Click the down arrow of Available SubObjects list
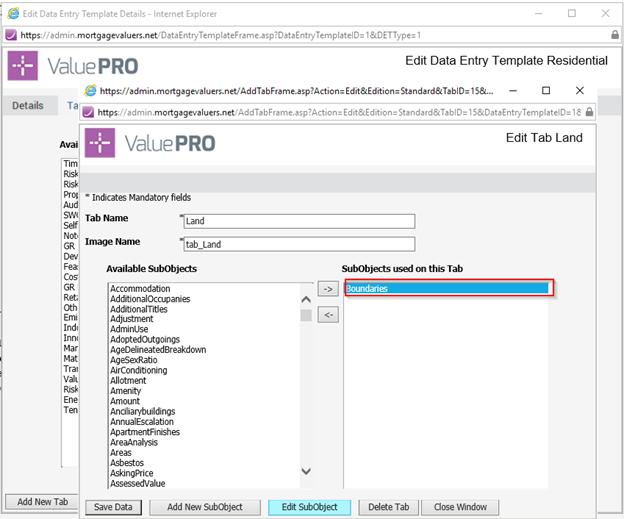 306,471
